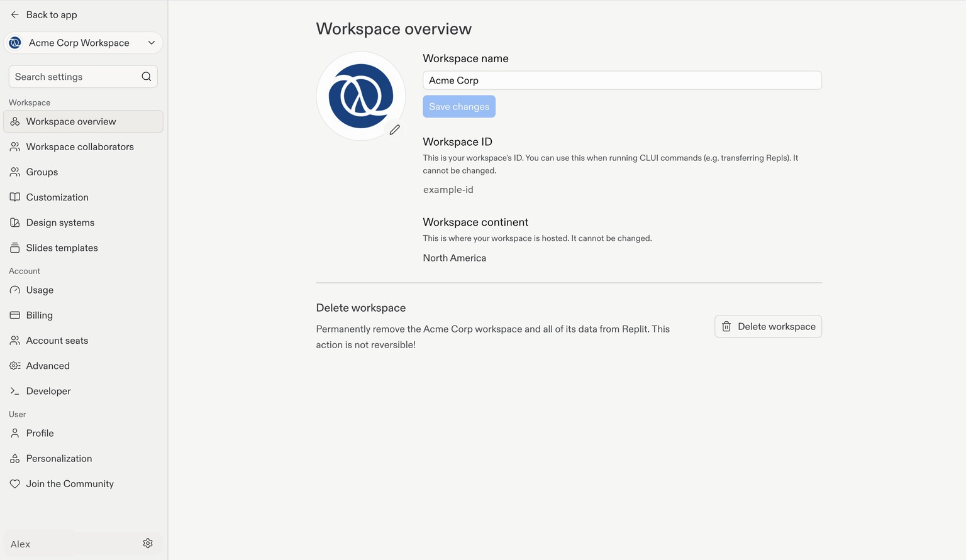Click the Account seats people icon

15,341
